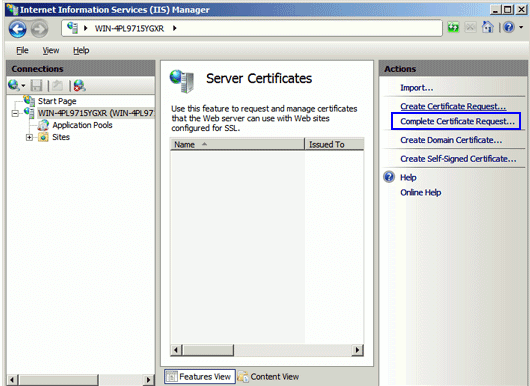
Task: Click the Save floppy disk icon in Connections
Action: tap(36, 86)
